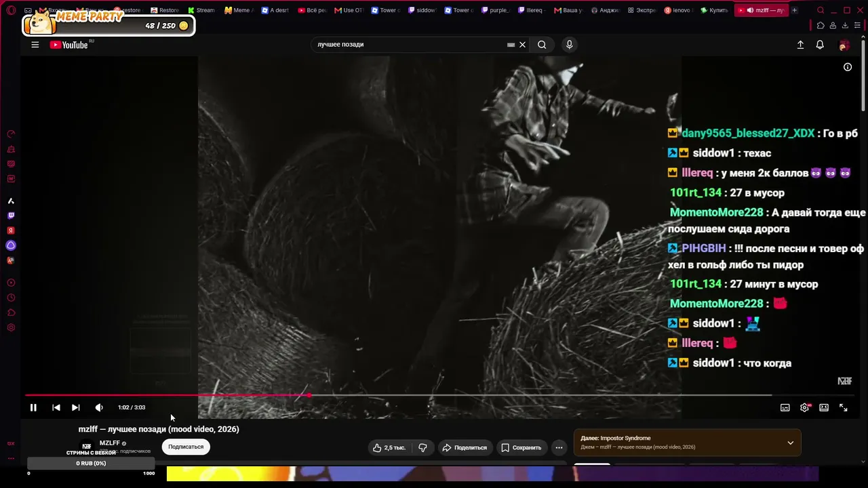Open the GX Control speedometer in sidebar
Viewport: 868px width, 488px height.
pyautogui.click(x=11, y=134)
